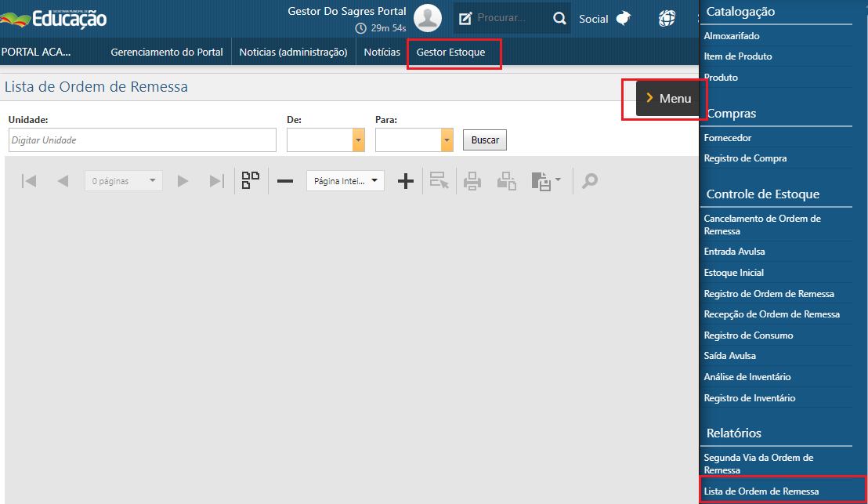Zoom out with the minus icon
The height and width of the screenshot is (504, 868).
tap(285, 181)
